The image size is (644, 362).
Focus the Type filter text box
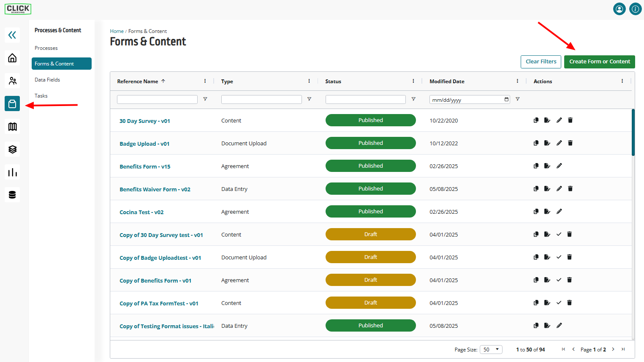[261, 99]
